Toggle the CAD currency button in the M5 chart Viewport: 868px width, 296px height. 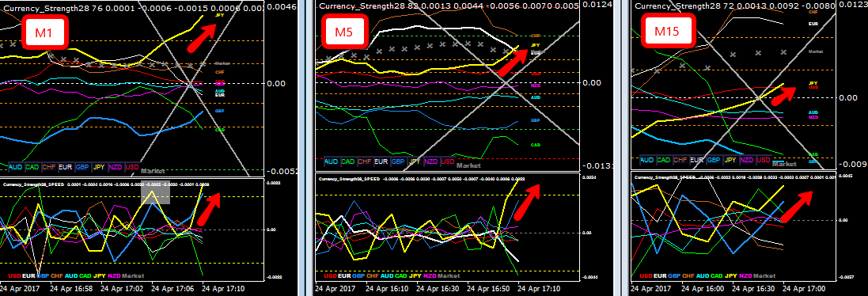pos(347,161)
